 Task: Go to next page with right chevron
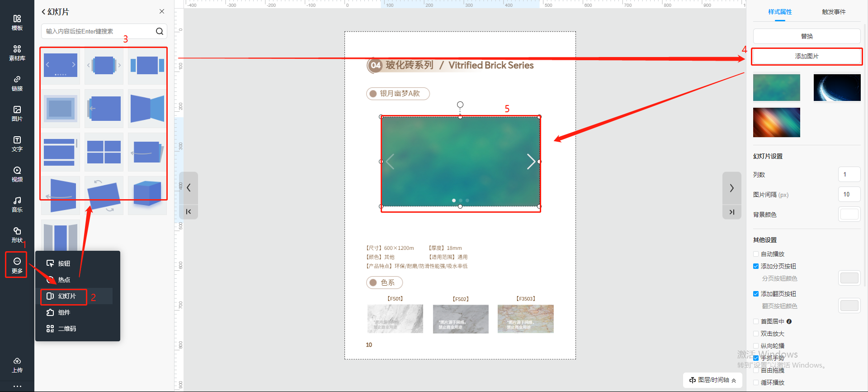(731, 188)
